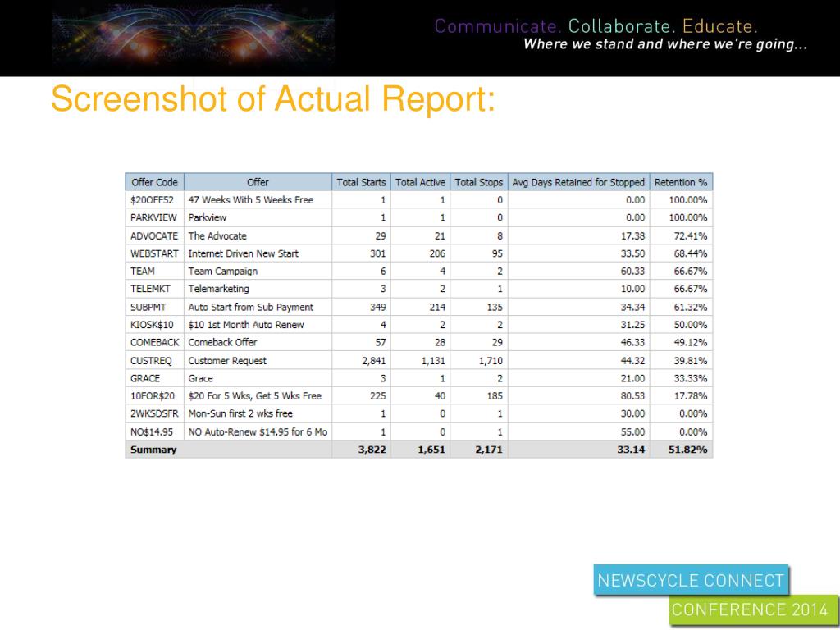
Task: Select the TELEMKT offer code cell
Action: point(154,289)
